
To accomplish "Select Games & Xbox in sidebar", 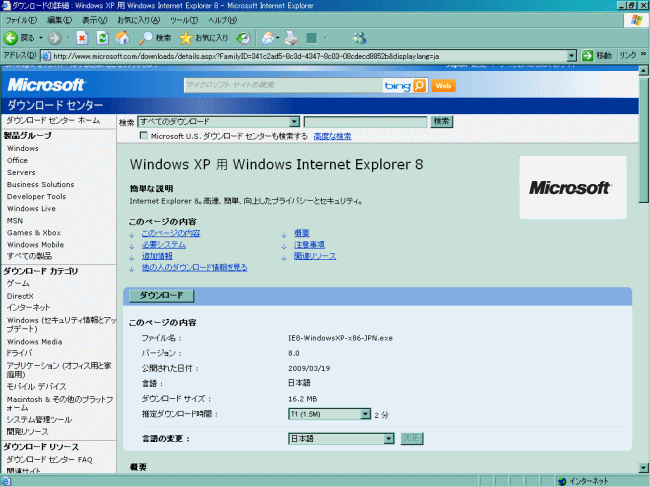I will coord(34,233).
